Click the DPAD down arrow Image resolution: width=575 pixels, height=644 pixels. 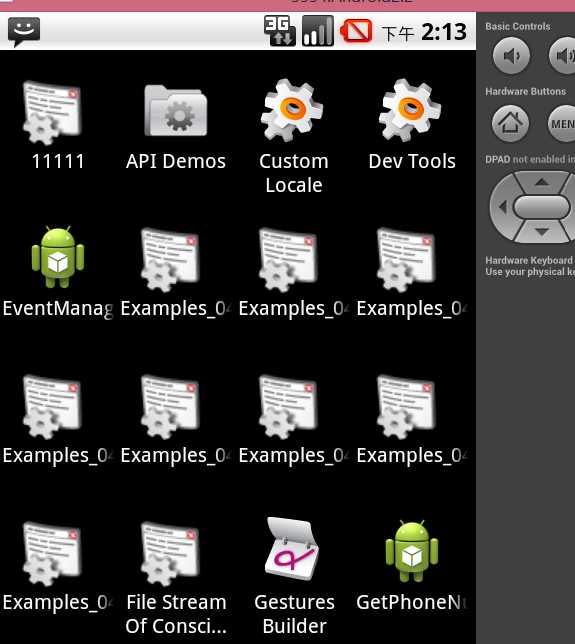point(542,231)
